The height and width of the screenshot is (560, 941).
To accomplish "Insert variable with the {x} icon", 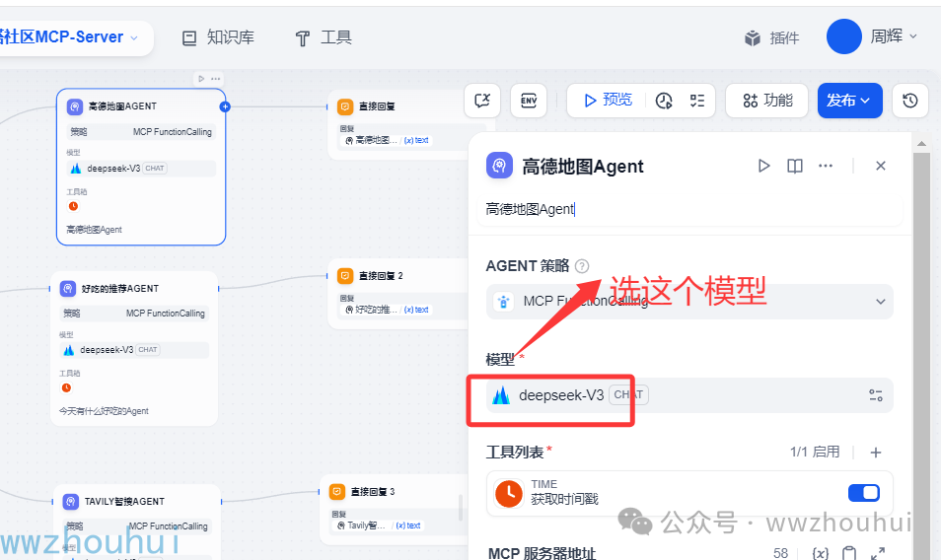I will 820,553.
